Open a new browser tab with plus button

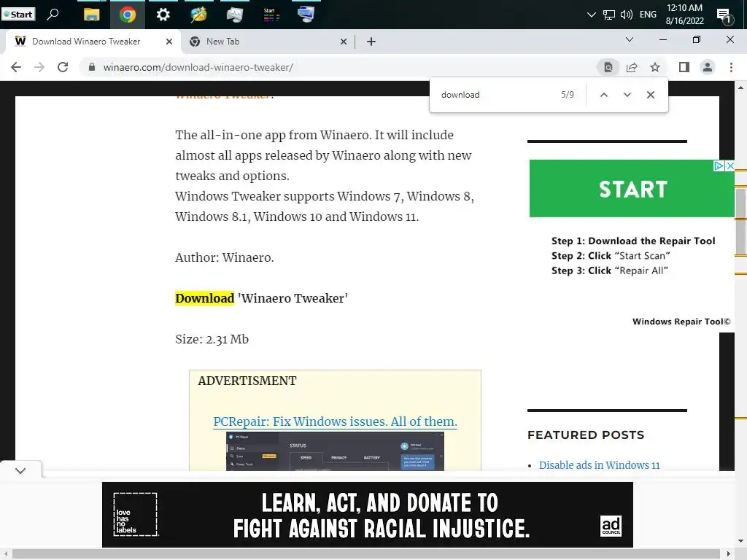point(371,42)
